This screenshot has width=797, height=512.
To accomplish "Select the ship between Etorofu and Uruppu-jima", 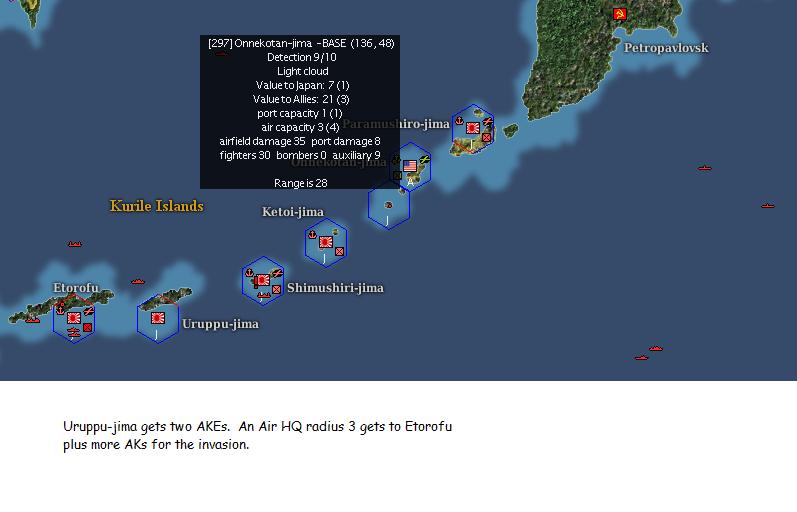I will (138, 281).
